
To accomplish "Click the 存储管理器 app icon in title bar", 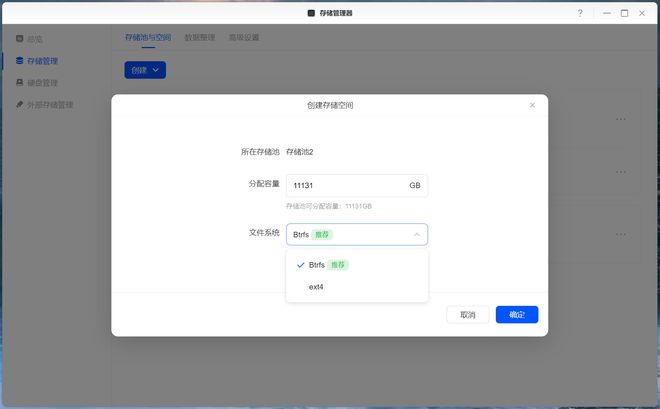I will coord(312,13).
